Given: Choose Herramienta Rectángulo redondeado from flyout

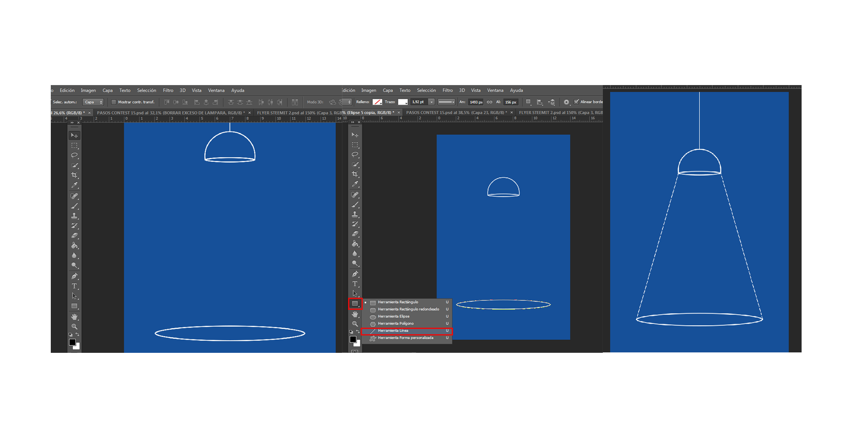Looking at the screenshot, I should pyautogui.click(x=407, y=309).
